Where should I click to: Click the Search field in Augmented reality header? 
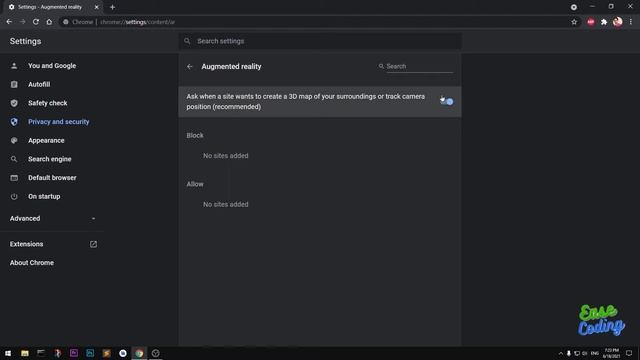[x=419, y=66]
